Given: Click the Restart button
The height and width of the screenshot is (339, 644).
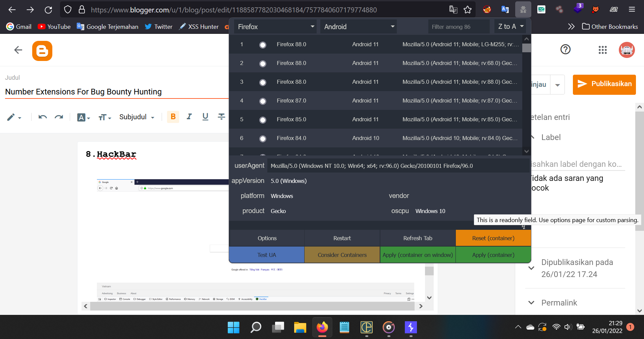Looking at the screenshot, I should pyautogui.click(x=342, y=238).
